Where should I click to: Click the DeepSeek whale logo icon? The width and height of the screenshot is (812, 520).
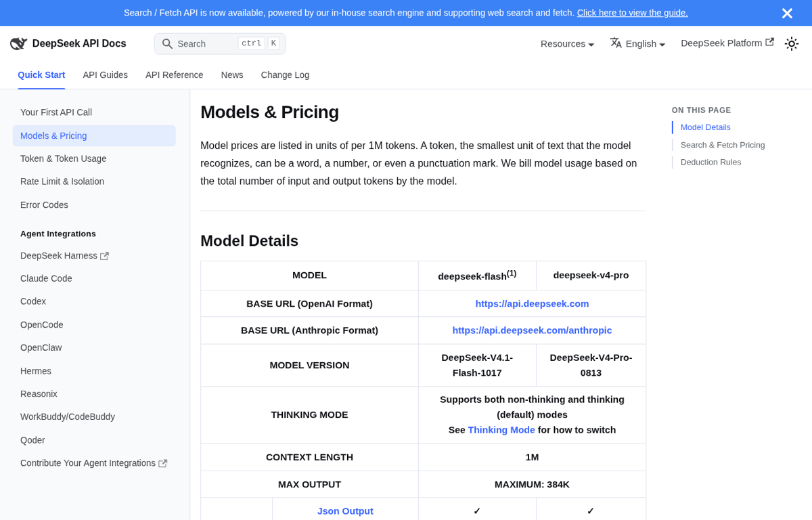(x=19, y=43)
